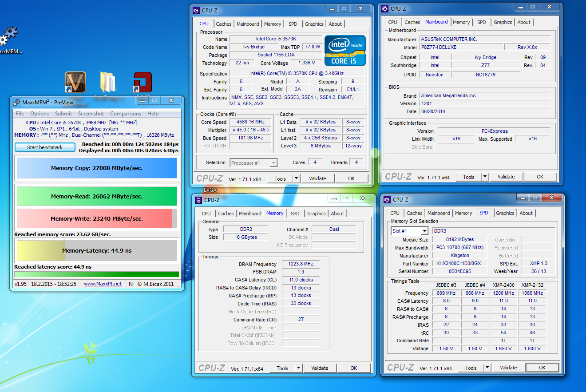586x392 pixels.
Task: Click OK in the Mainboard CPU-Z window
Action: pos(540,177)
